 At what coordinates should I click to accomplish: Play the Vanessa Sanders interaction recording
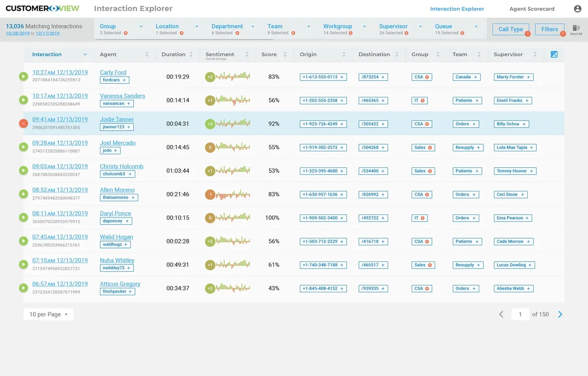pyautogui.click(x=23, y=100)
